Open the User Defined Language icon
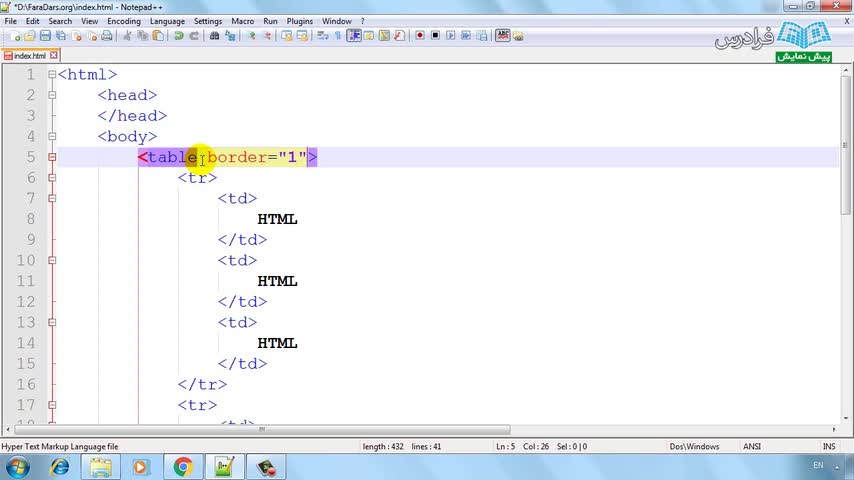The image size is (854, 480). click(369, 36)
